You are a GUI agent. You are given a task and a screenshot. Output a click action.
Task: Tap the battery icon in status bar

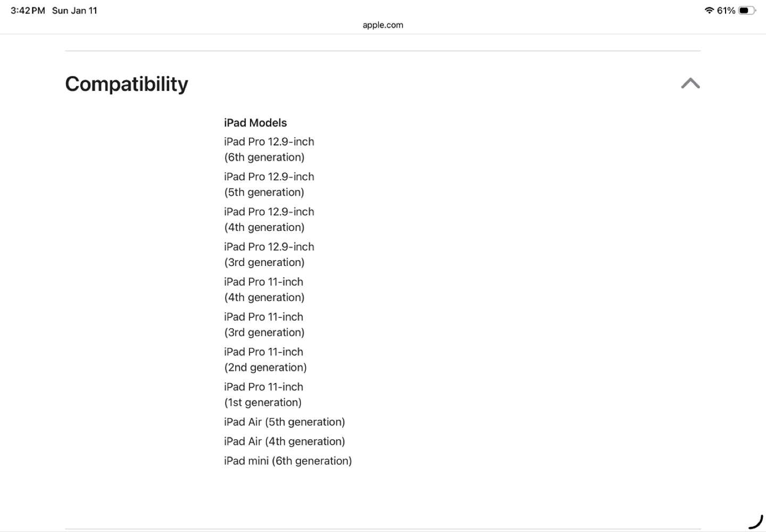746,11
